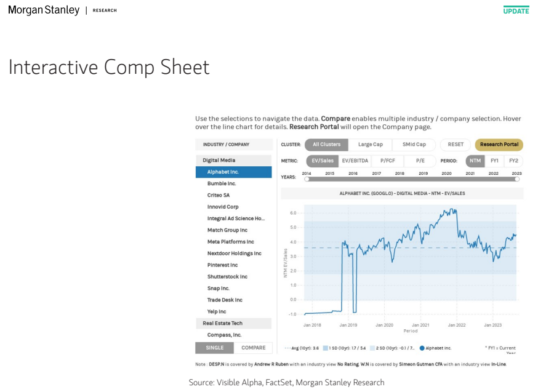Select Criteo SA in company list
The height and width of the screenshot is (392, 538).
(x=234, y=195)
